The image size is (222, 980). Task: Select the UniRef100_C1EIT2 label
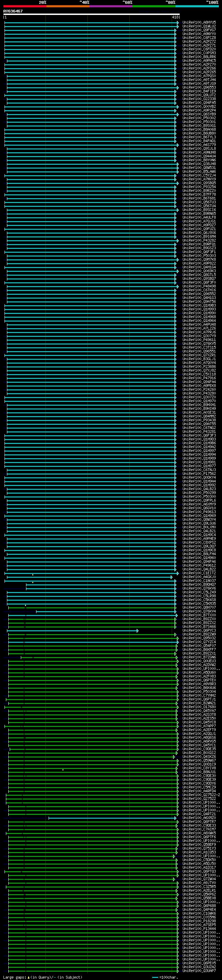(199, 573)
